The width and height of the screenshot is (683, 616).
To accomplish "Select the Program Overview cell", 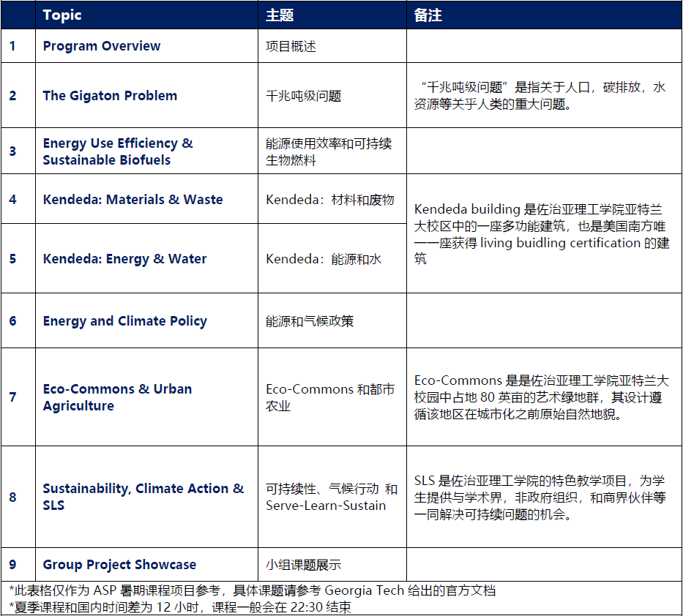I will point(101,45).
